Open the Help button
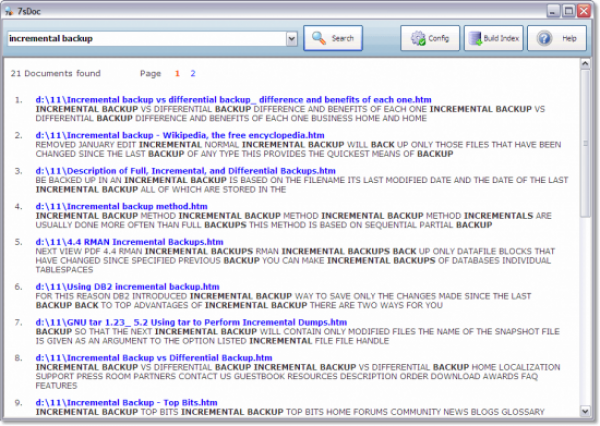The image size is (600, 426). [557, 38]
